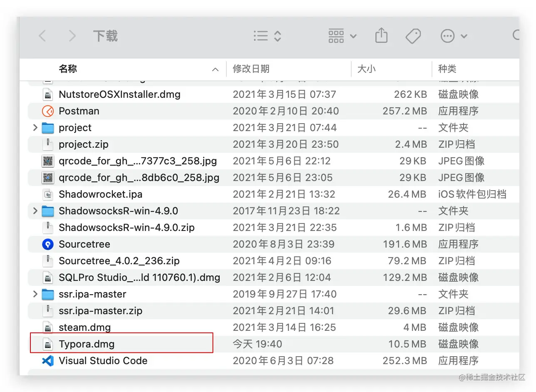Select the SQLPro Studio_...ld 110760.1).dmg name

click(139, 278)
